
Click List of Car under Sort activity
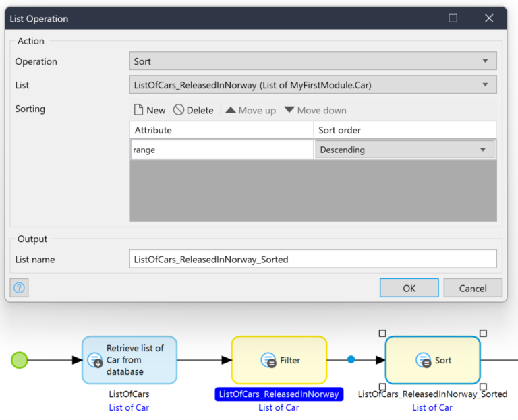point(432,407)
